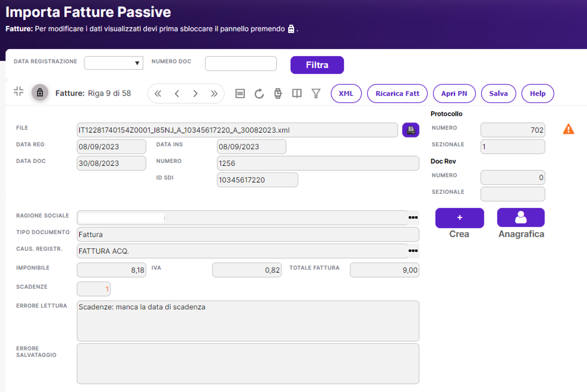587x392 pixels.
Task: Go to the first invoice record
Action: 158,94
